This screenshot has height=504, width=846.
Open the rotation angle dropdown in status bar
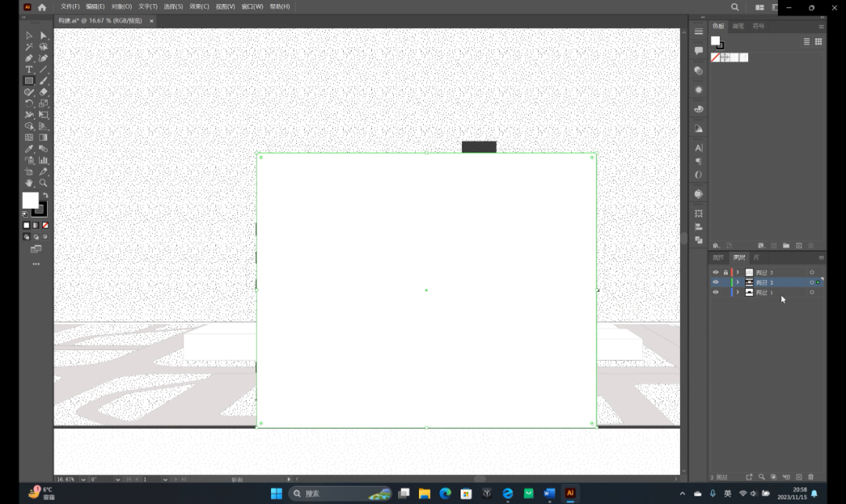click(x=117, y=479)
